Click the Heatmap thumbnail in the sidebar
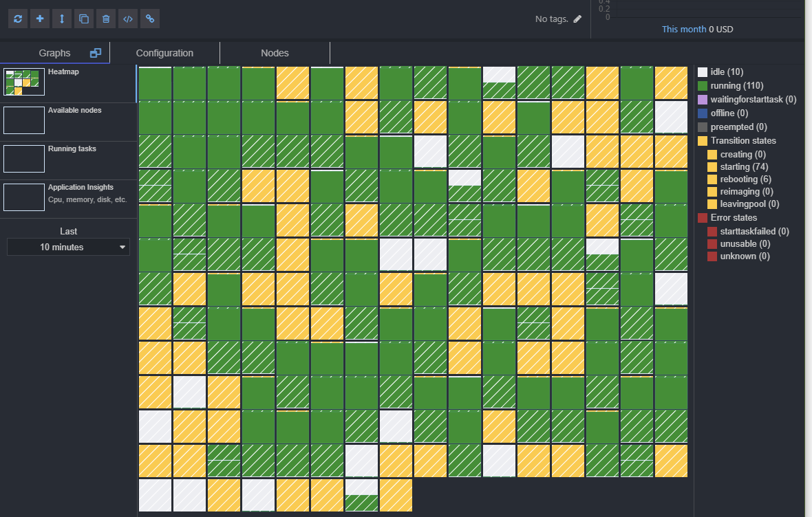 (24, 82)
